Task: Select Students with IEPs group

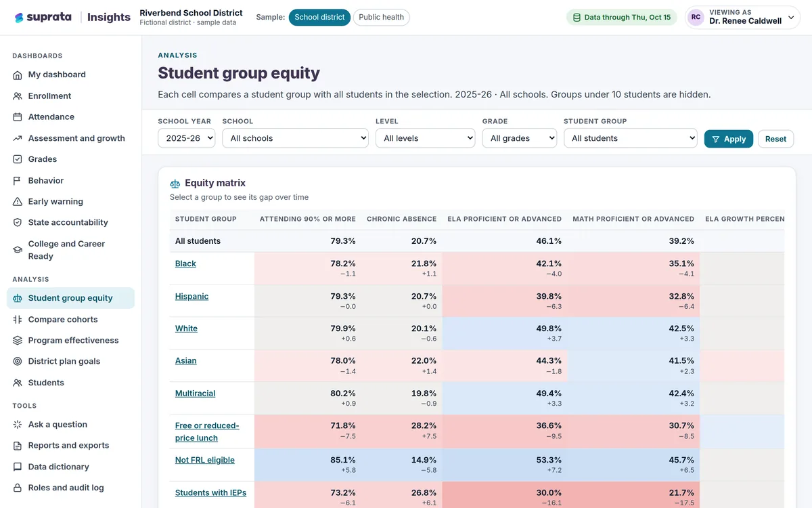Action: (210, 493)
